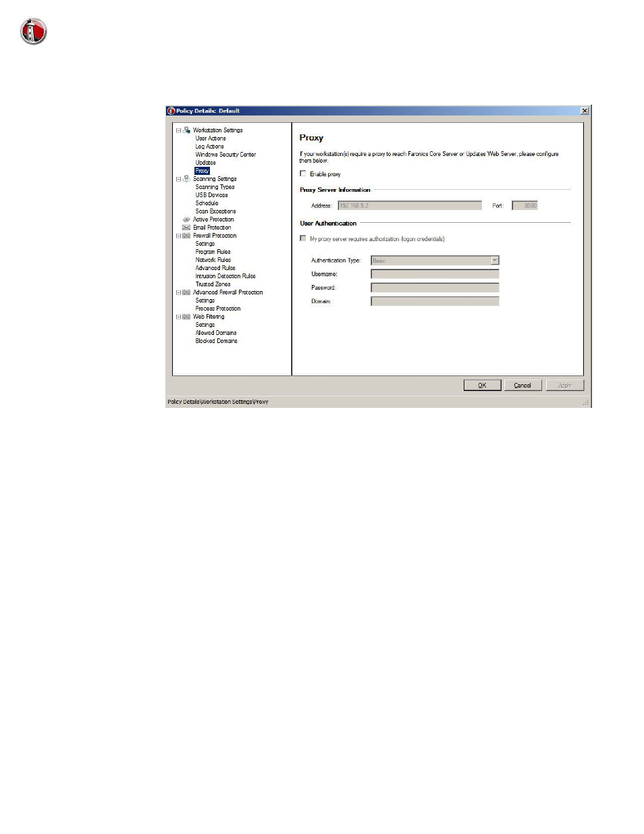The height and width of the screenshot is (834, 644).
Task: Open Windows Security Center settings
Action: click(225, 155)
